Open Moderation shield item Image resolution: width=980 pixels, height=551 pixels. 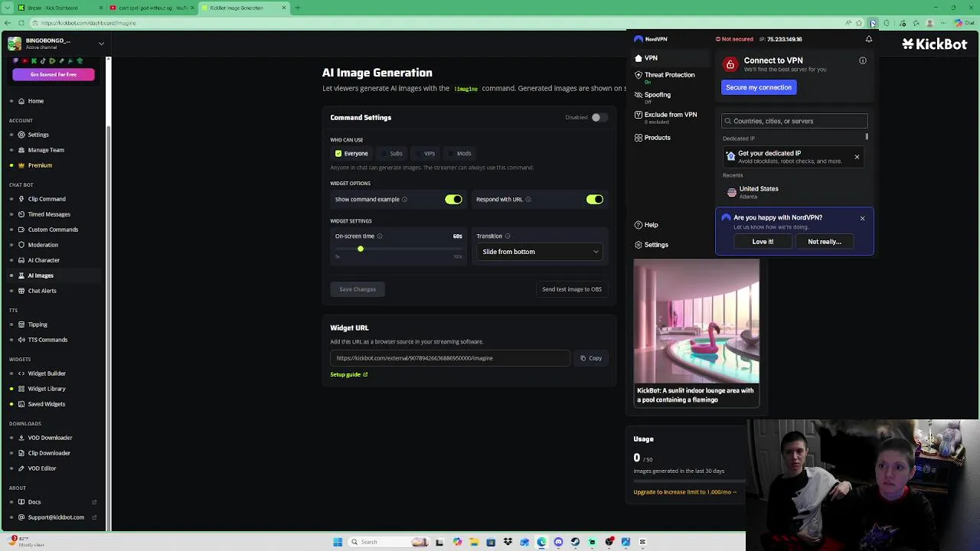pyautogui.click(x=43, y=245)
